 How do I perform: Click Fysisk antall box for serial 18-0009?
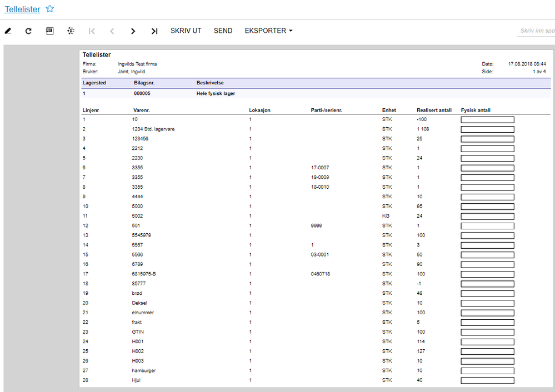[487, 178]
